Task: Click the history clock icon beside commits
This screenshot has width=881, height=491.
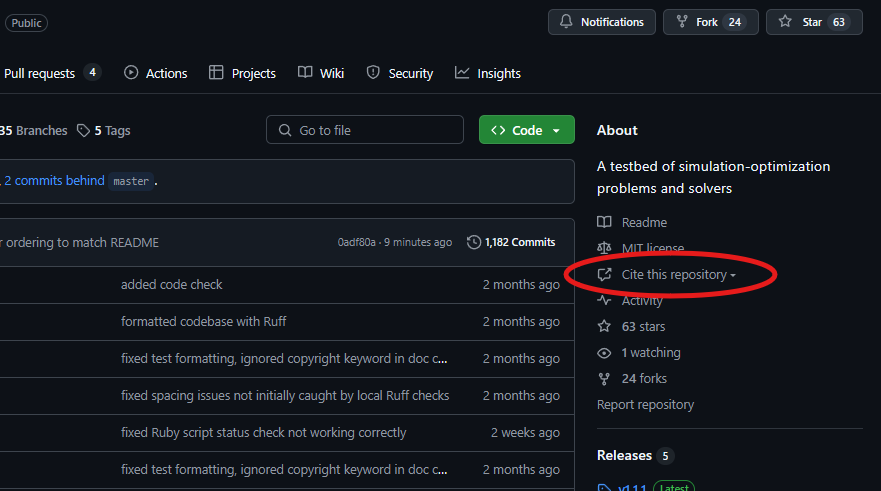Action: (x=474, y=242)
